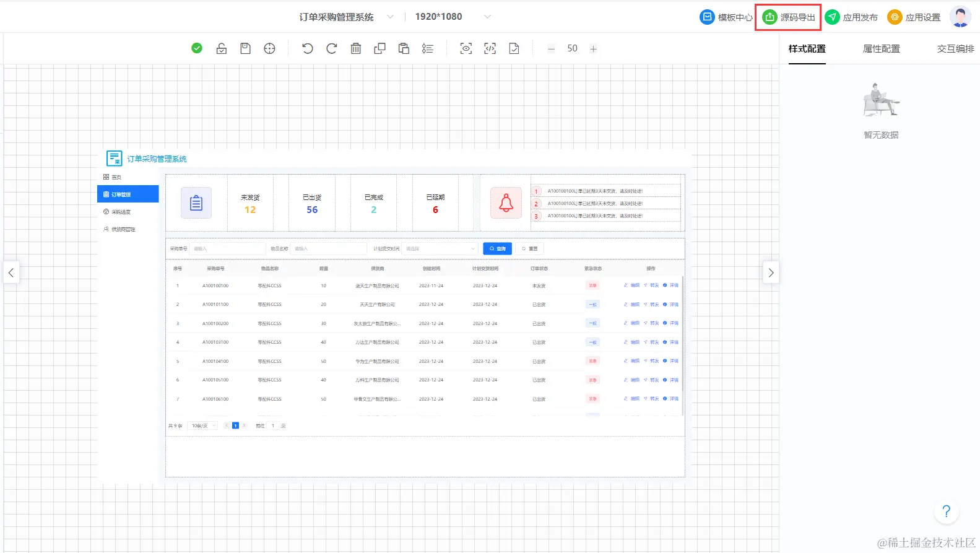Select 首页 in the canvas sidebar menu
This screenshot has width=980, height=553.
point(128,177)
